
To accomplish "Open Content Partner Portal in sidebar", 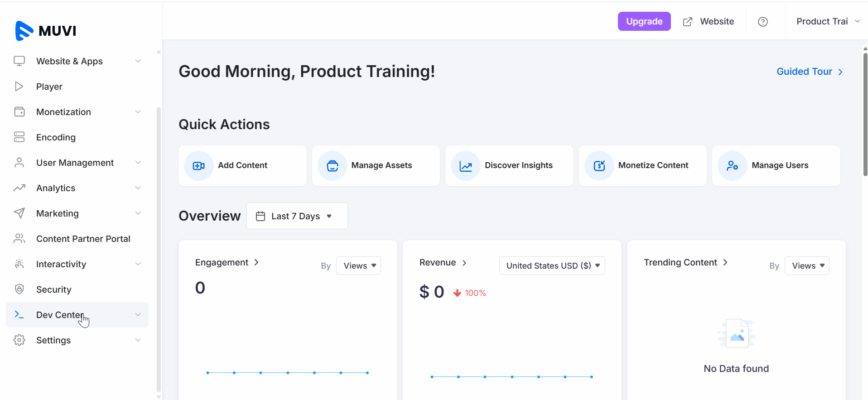I will click(x=83, y=239).
